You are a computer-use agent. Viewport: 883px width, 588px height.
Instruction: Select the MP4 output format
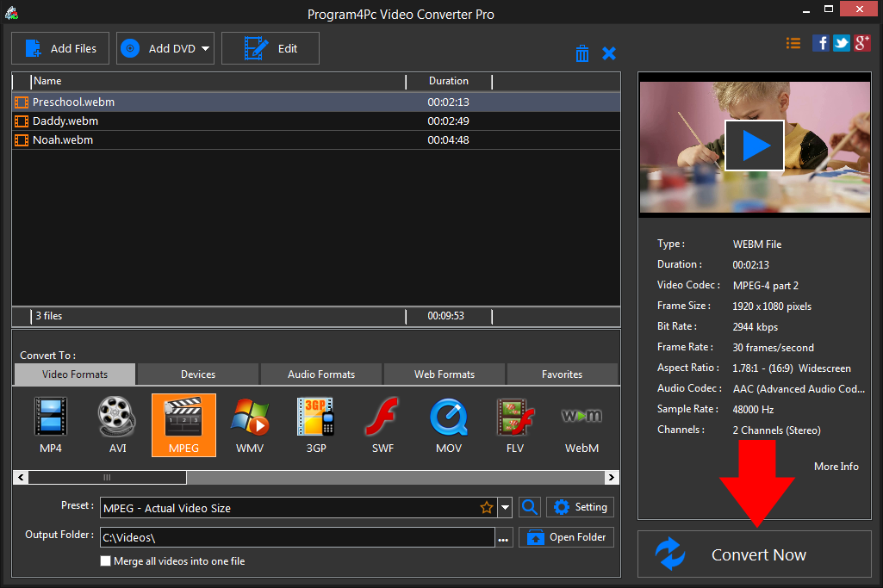50,424
